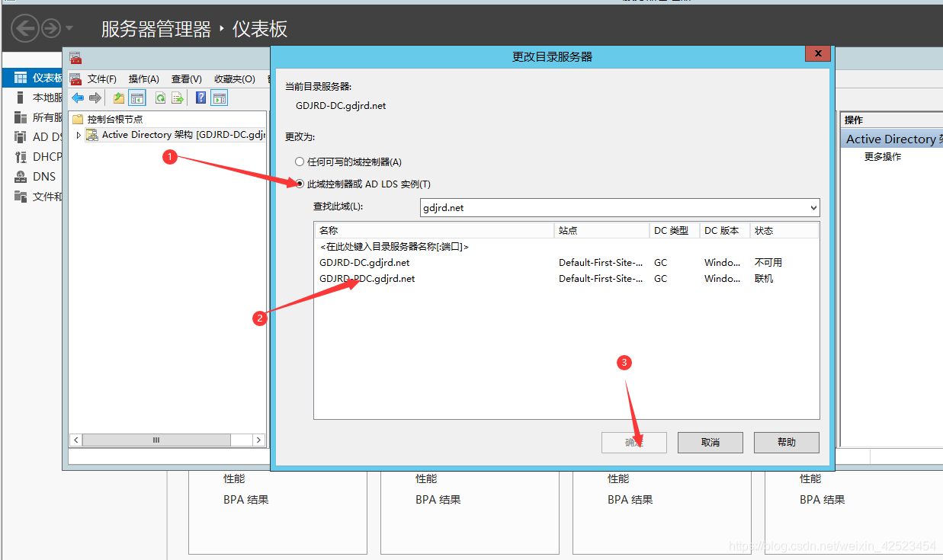Click the 取消 button

710,442
